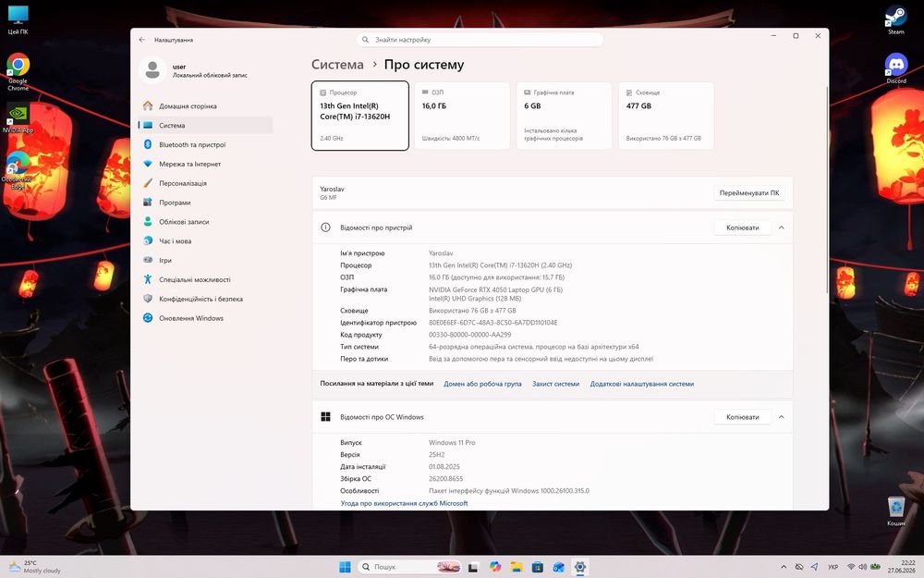Select the Сховище 477 GB card
The width and height of the screenshot is (924, 578).
pyautogui.click(x=666, y=116)
